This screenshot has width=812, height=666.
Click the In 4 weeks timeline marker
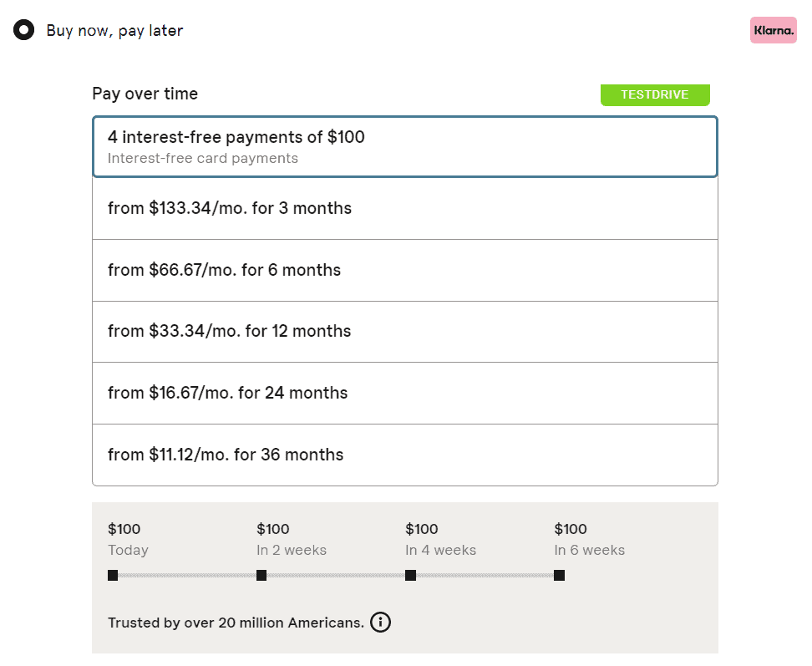[x=410, y=575]
